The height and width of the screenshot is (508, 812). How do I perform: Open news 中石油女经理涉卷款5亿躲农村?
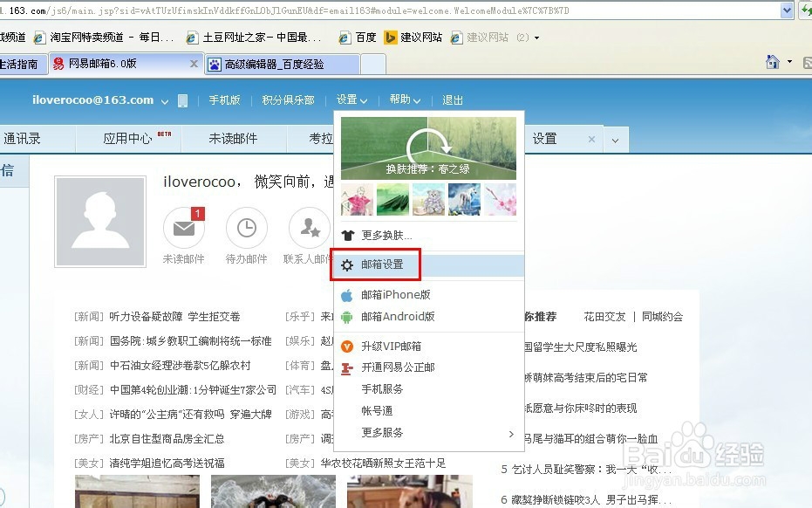click(180, 366)
